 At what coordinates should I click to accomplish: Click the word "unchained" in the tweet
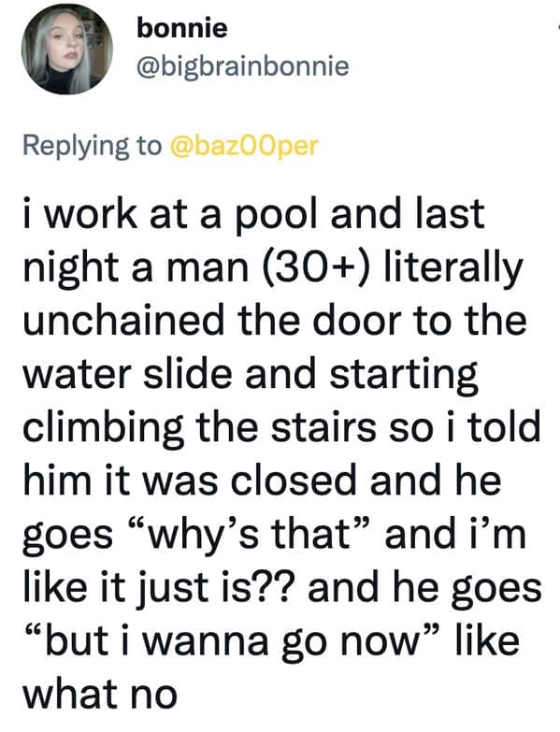pyautogui.click(x=123, y=321)
